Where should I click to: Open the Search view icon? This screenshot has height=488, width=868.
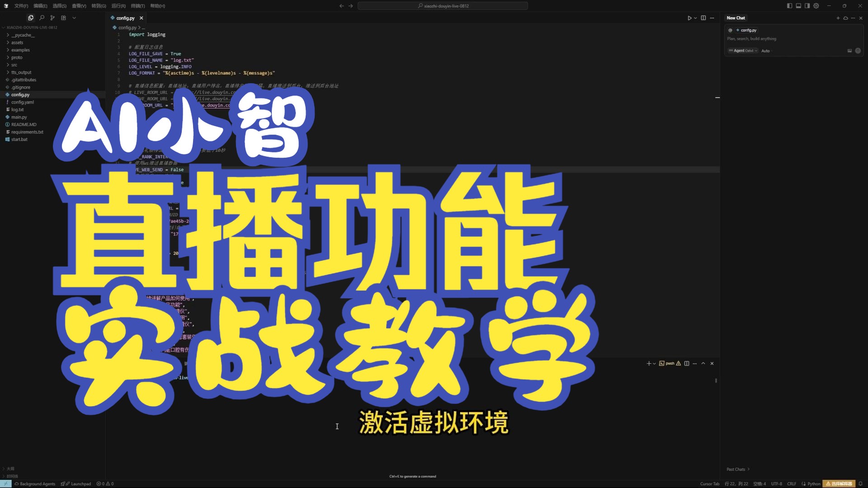(42, 18)
